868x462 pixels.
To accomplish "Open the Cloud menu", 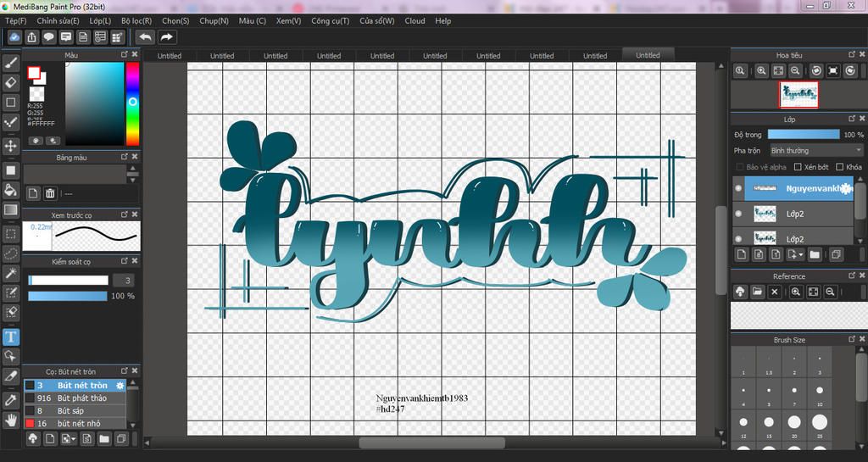I will coord(415,20).
